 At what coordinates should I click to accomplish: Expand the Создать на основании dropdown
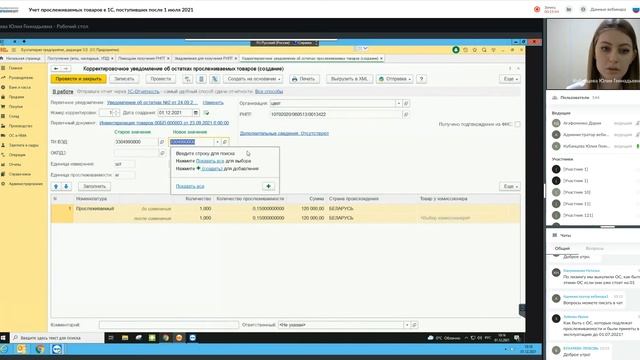[253, 79]
